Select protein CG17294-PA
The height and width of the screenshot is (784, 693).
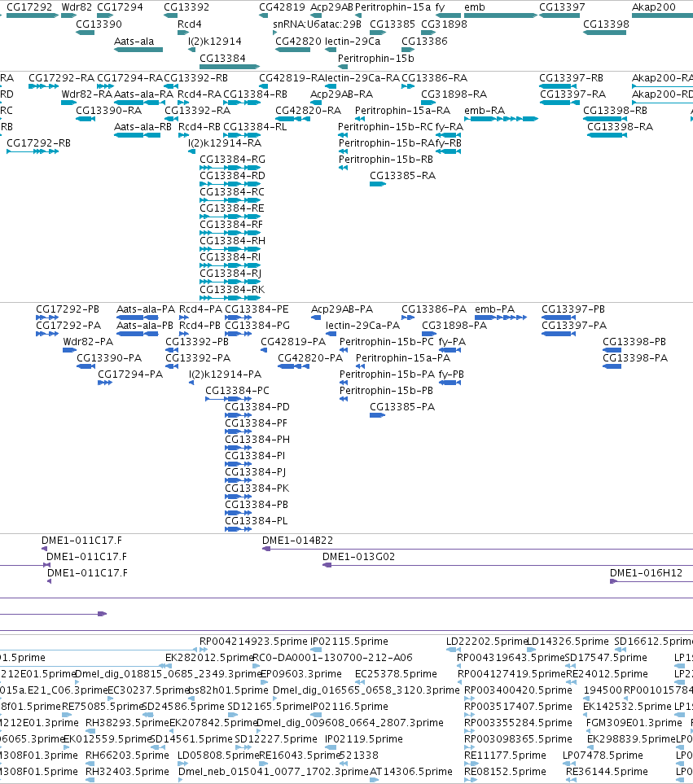pyautogui.click(x=105, y=383)
